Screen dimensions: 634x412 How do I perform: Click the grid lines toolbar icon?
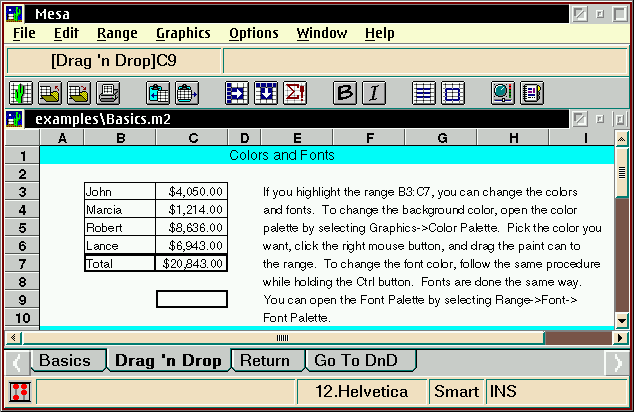tap(423, 94)
